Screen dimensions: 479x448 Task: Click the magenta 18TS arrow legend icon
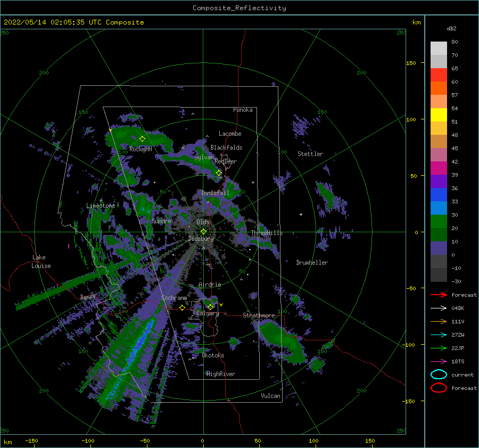(439, 362)
